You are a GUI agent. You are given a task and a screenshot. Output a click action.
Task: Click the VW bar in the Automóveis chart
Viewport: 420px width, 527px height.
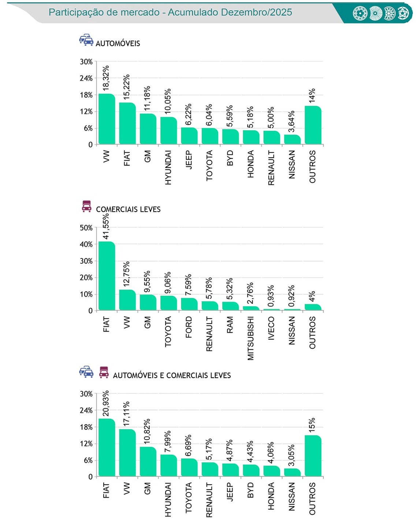[107, 119]
